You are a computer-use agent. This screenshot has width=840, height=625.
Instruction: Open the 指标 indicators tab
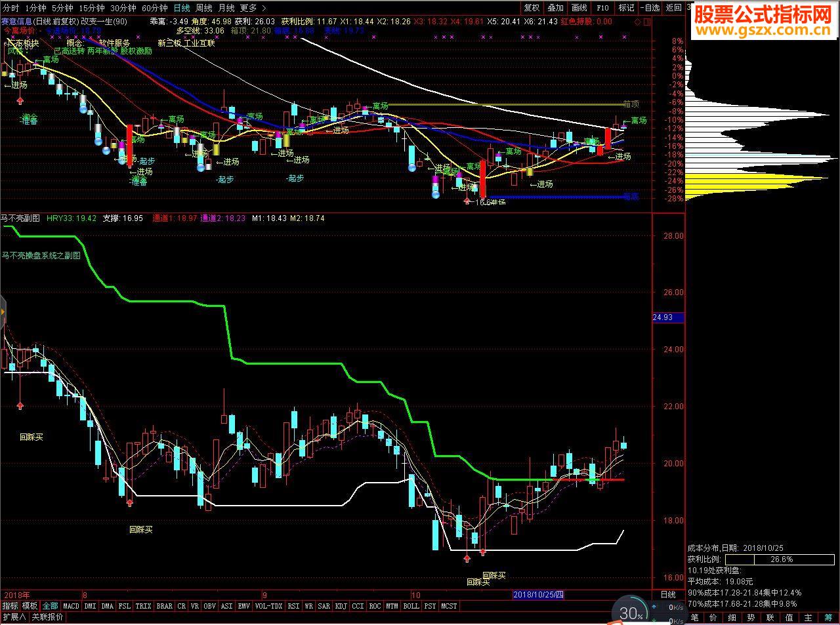(x=10, y=606)
